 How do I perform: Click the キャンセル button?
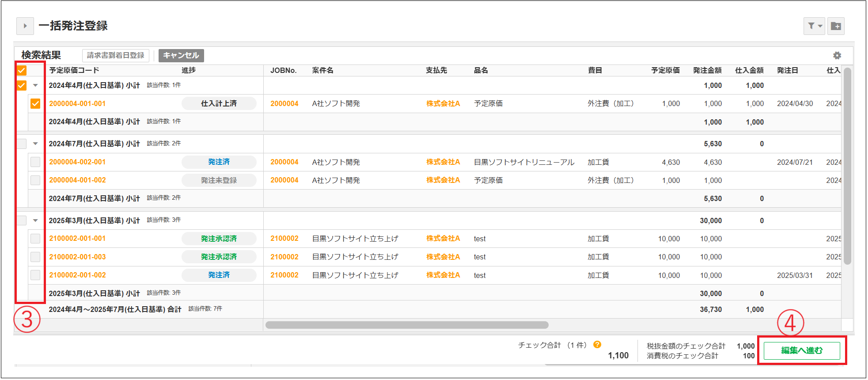(181, 56)
